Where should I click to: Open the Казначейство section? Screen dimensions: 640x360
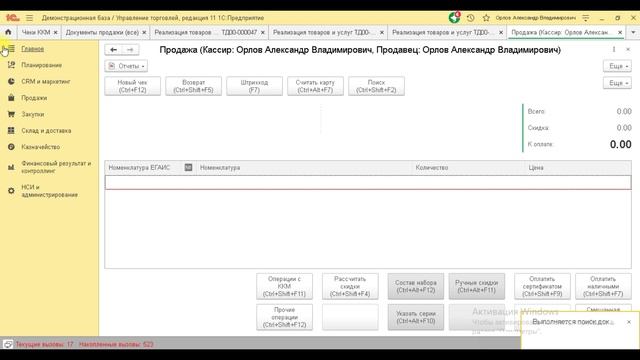click(x=40, y=147)
